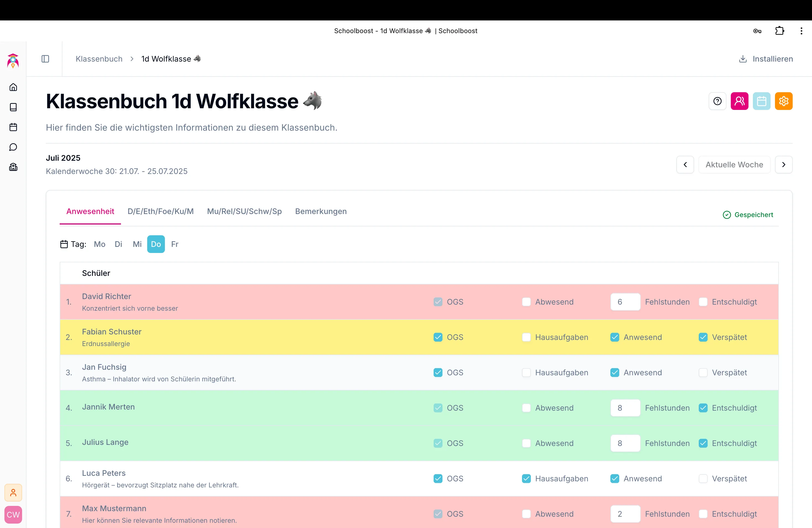Open the pink students icon button

coord(739,101)
